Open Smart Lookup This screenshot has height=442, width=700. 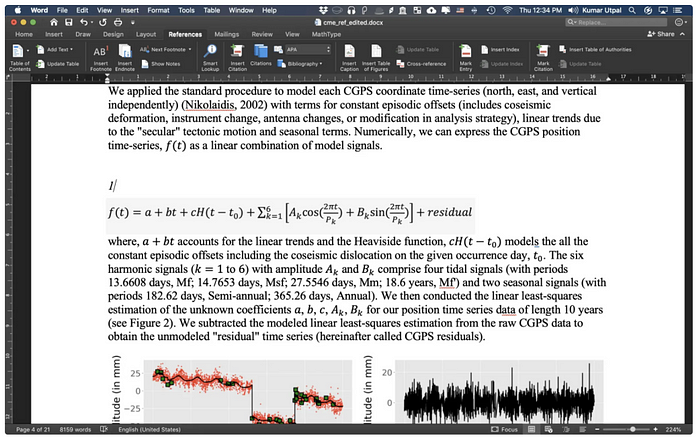tap(210, 58)
